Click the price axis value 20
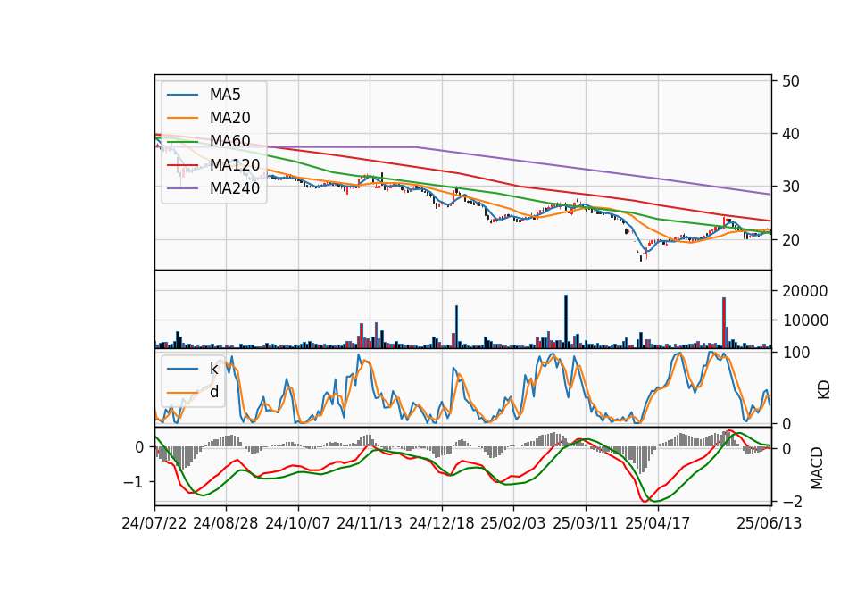 click(790, 240)
